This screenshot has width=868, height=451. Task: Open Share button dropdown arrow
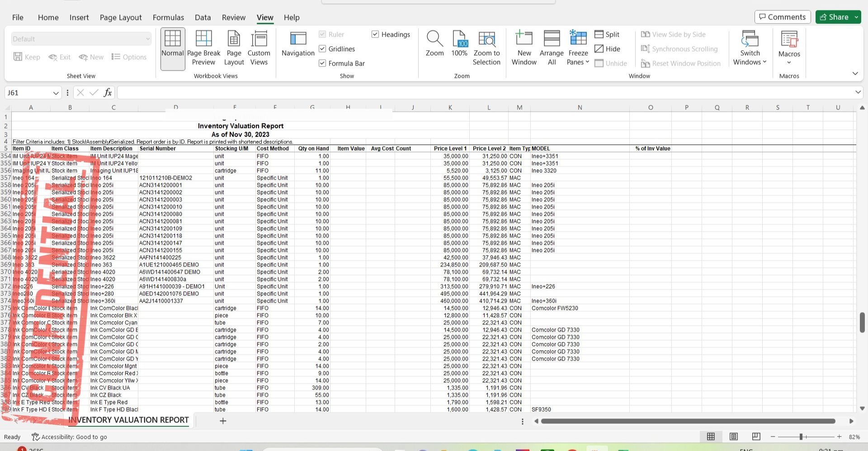coord(856,17)
